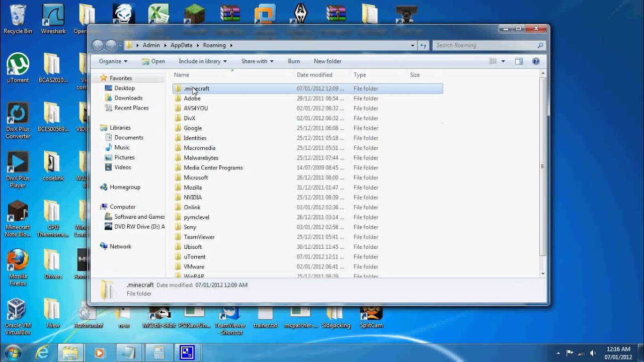Open µTorrent desktop icon
Image resolution: width=644 pixels, height=362 pixels.
click(18, 68)
